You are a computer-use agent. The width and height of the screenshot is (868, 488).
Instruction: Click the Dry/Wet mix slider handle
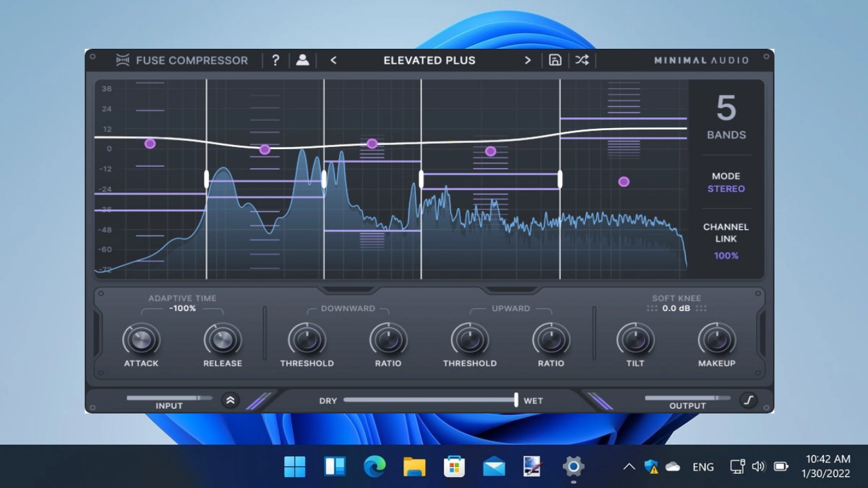516,400
